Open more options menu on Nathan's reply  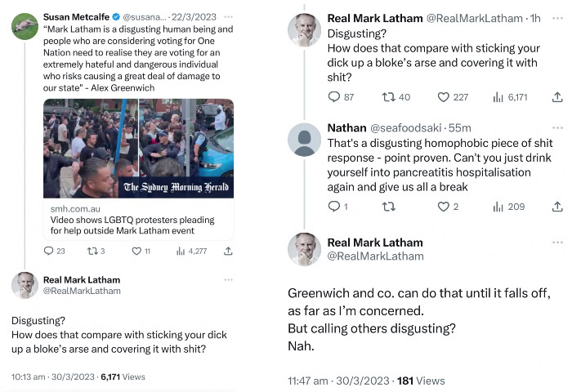[x=557, y=128]
